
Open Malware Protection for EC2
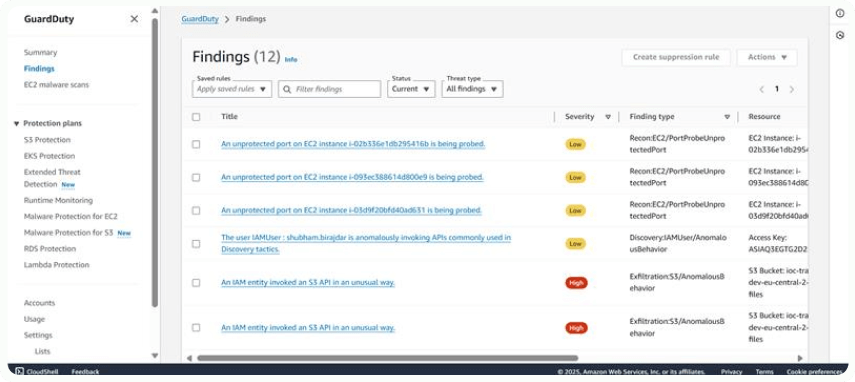(x=70, y=216)
